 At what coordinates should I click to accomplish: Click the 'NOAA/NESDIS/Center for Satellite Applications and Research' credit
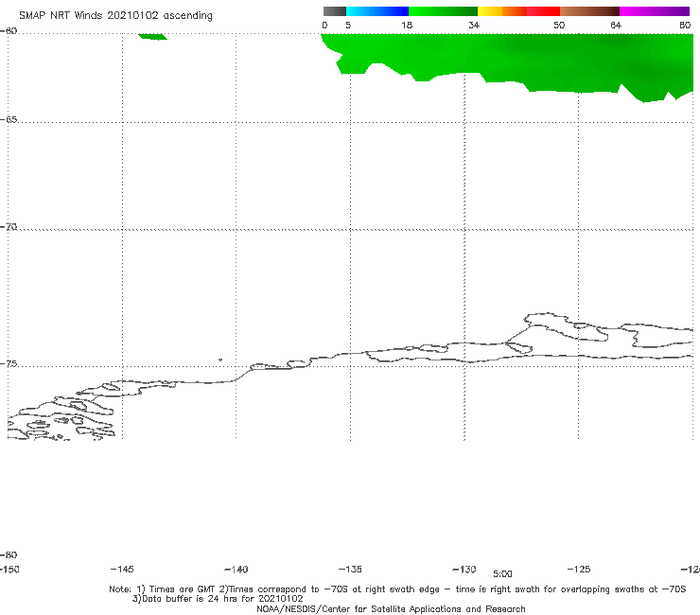pyautogui.click(x=391, y=609)
